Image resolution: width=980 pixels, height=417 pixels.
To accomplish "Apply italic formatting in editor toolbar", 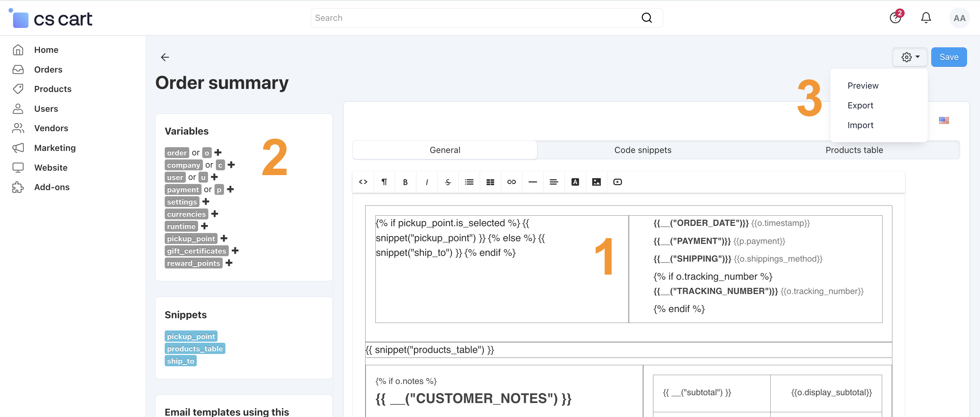I will point(427,182).
